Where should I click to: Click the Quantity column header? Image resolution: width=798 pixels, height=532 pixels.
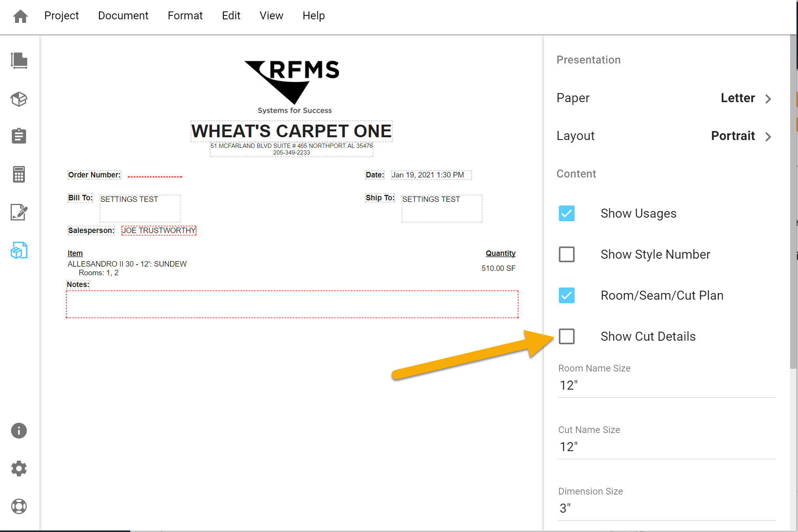coord(500,253)
